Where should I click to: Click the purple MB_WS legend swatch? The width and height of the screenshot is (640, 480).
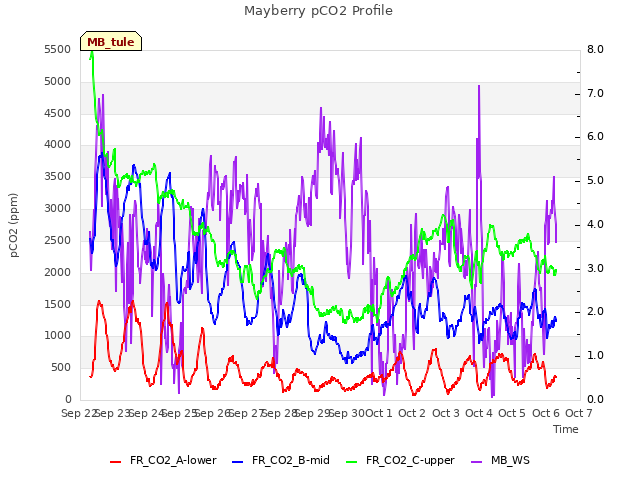click(476, 461)
